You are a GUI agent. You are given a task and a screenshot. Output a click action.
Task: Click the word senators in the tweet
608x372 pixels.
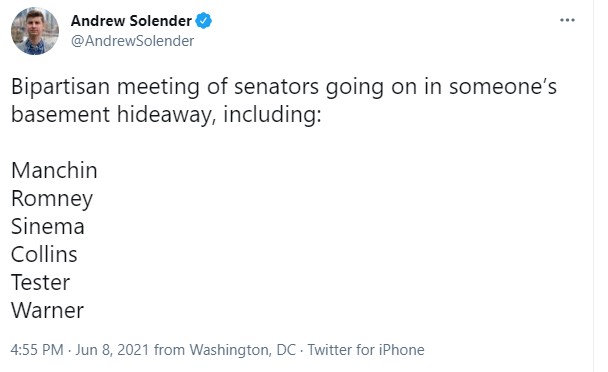pos(276,87)
